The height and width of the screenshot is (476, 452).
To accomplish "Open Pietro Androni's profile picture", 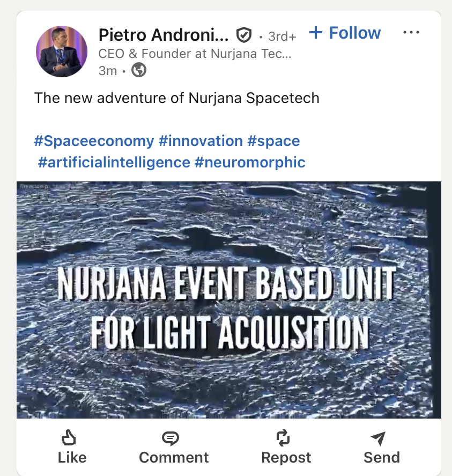I will tap(61, 51).
